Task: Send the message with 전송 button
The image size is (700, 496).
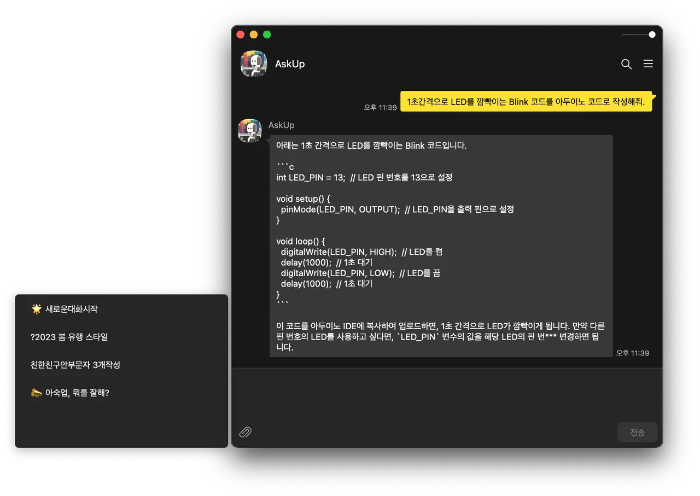Action: tap(637, 432)
